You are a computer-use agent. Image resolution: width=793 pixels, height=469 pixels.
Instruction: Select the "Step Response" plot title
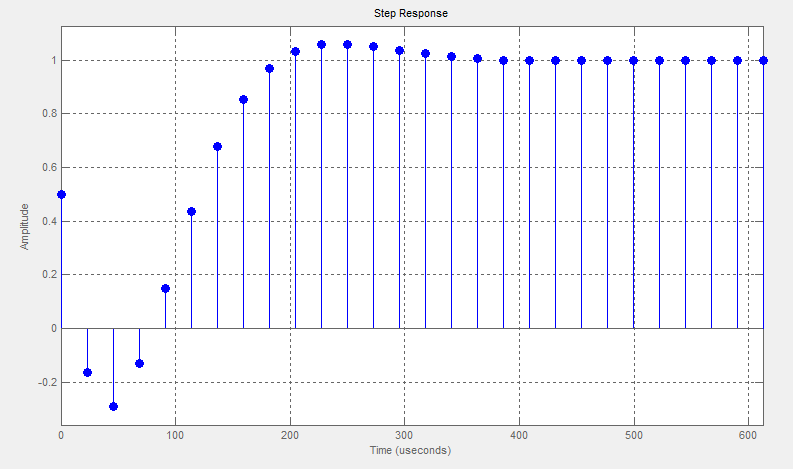411,13
